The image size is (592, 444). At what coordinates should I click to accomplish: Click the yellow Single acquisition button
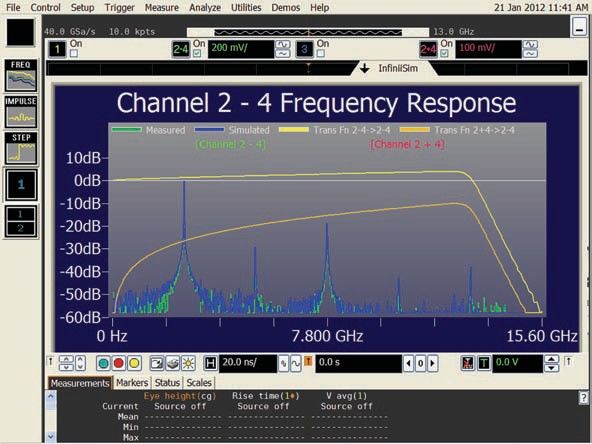134,363
